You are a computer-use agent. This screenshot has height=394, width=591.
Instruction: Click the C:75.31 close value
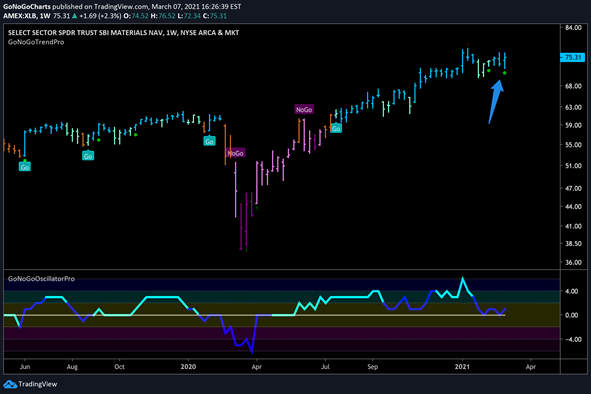(215, 16)
